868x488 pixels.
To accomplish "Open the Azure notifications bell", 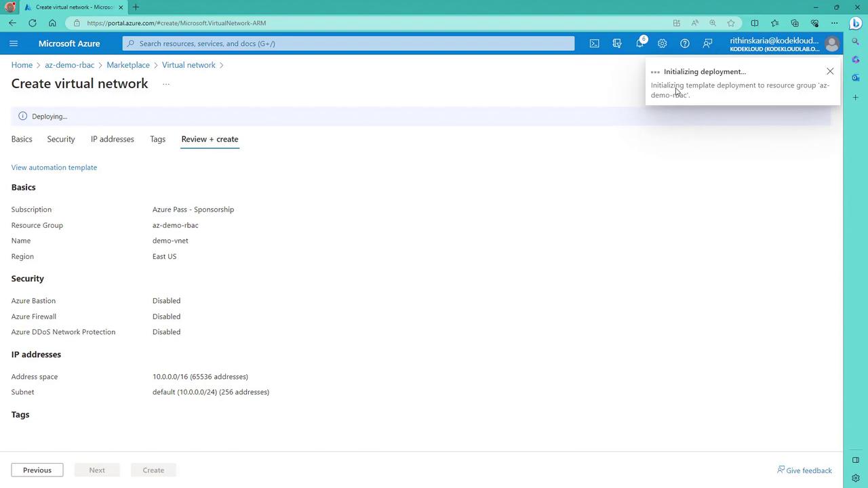I will (639, 43).
